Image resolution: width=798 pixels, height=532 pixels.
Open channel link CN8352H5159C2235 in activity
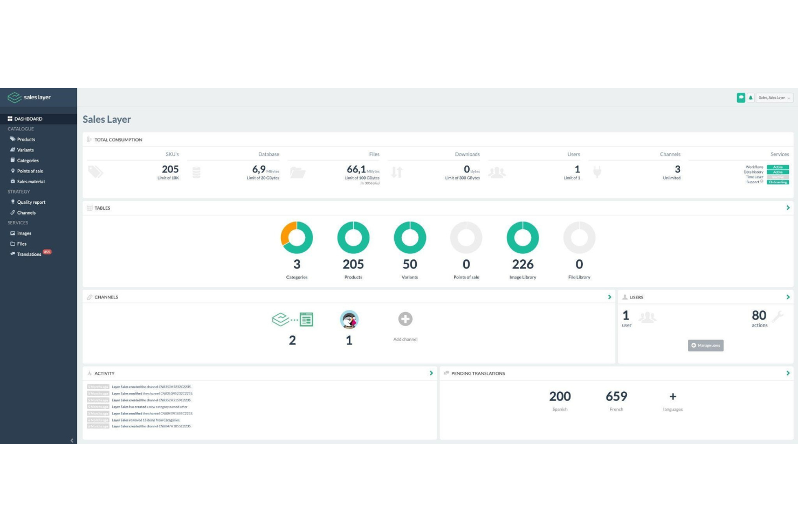175,400
